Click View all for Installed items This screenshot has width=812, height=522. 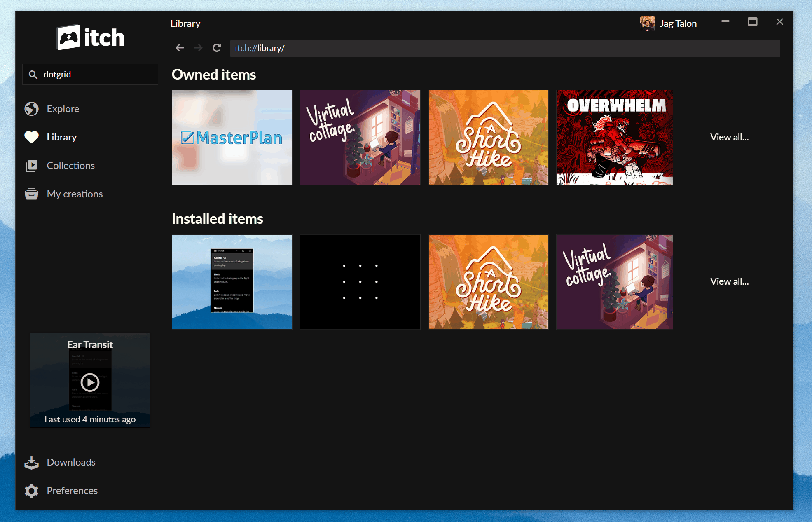pos(730,281)
